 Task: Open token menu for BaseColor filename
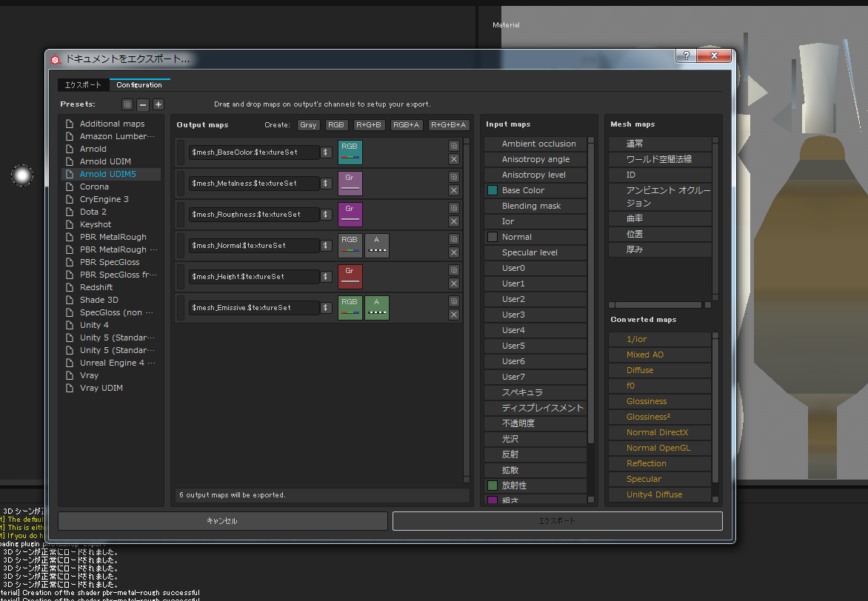point(326,152)
